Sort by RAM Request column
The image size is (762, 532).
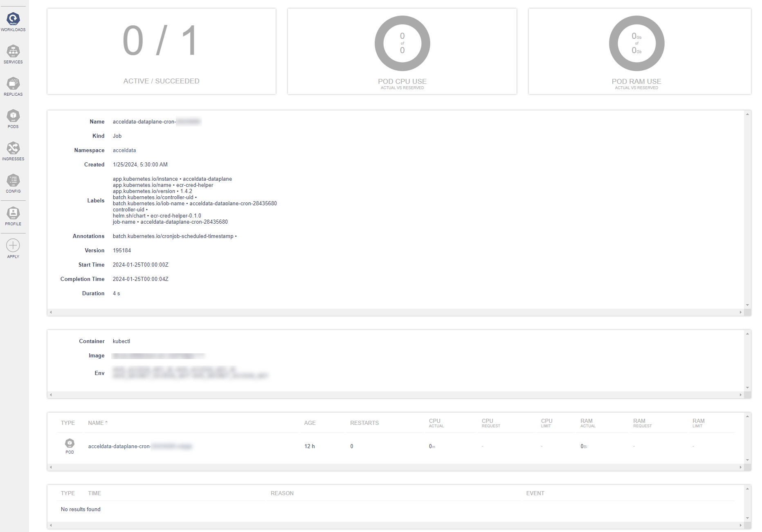coord(643,423)
